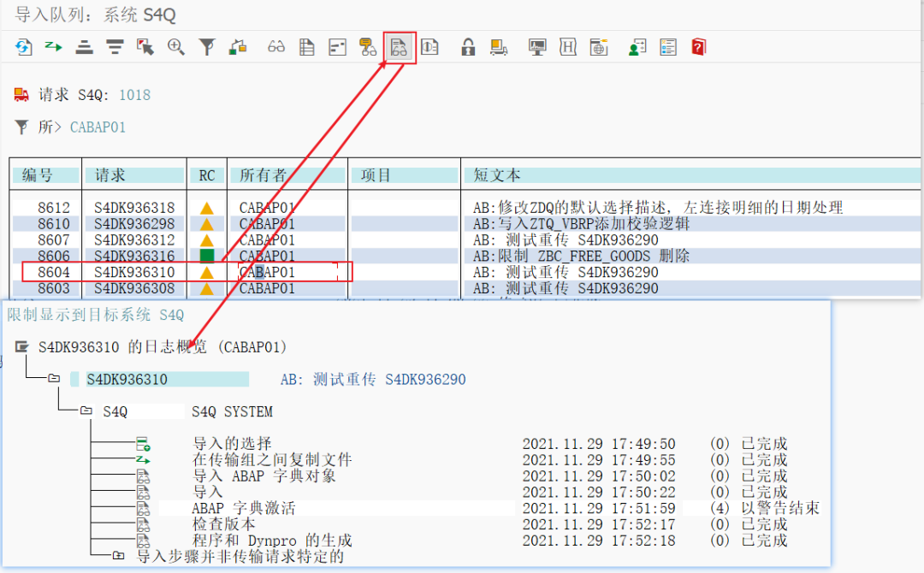Collapse the S4DK936310 folder node

point(54,378)
